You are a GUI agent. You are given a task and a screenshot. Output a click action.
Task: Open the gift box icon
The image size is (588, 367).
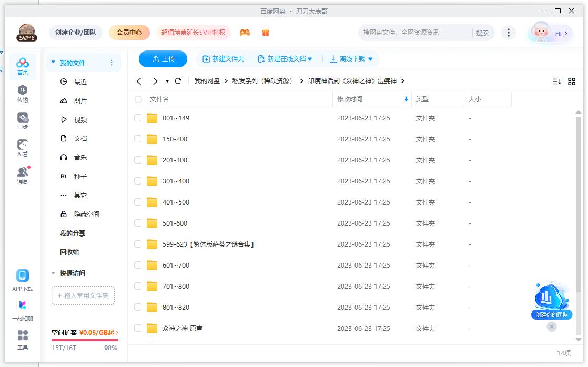tap(266, 33)
